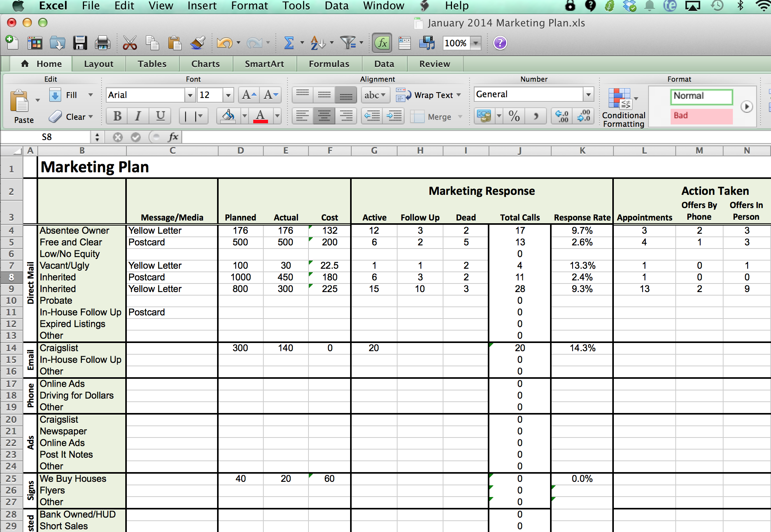771x532 pixels.
Task: Apply the Bad cell style
Action: click(x=701, y=115)
